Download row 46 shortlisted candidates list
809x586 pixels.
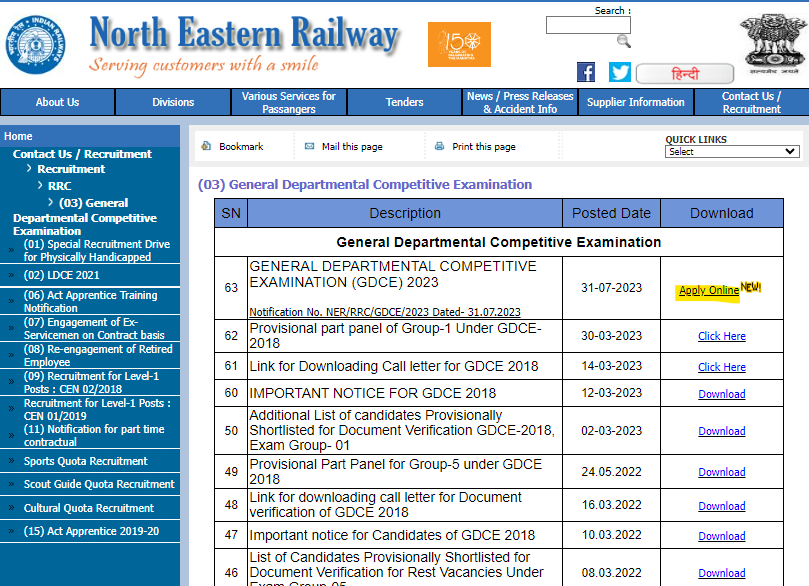(722, 573)
